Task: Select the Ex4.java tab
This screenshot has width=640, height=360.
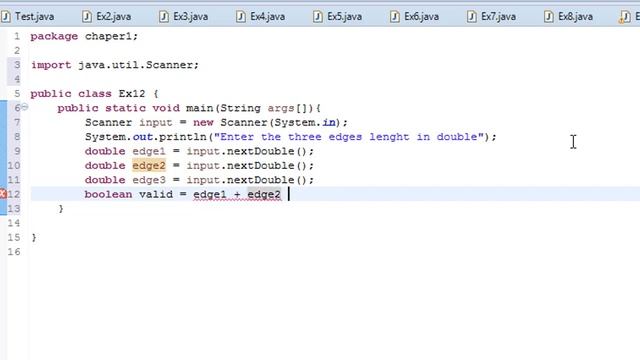Action: pos(261,17)
